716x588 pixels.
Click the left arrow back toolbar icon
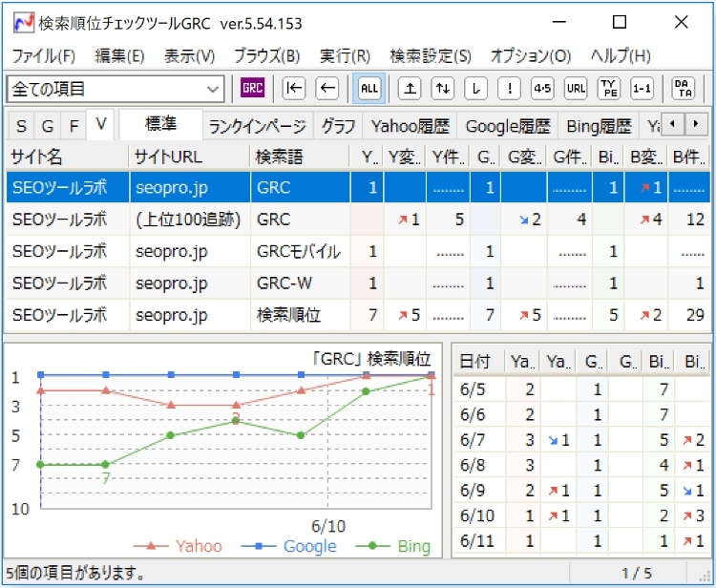click(x=326, y=89)
